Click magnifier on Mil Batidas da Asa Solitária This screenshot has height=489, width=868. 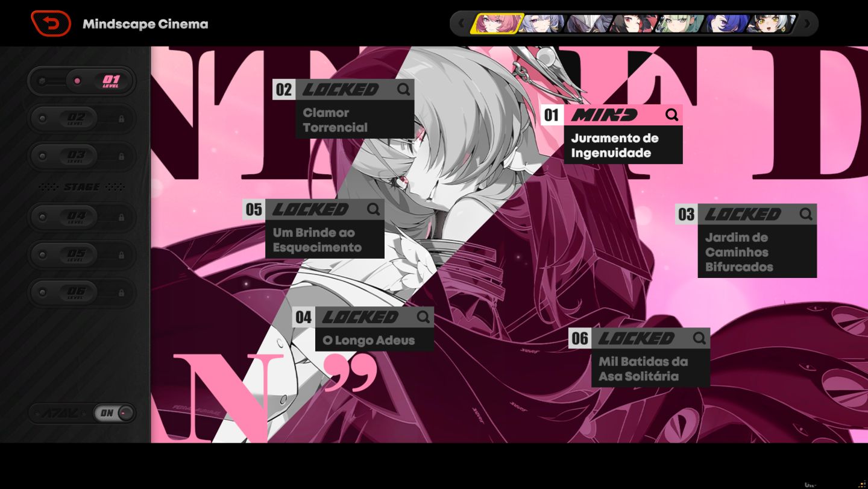tap(699, 338)
